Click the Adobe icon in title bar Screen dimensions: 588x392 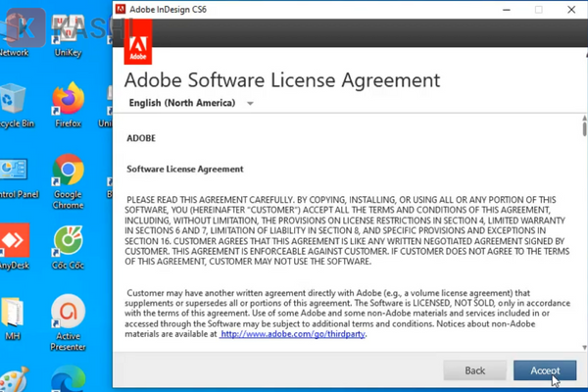click(x=119, y=9)
